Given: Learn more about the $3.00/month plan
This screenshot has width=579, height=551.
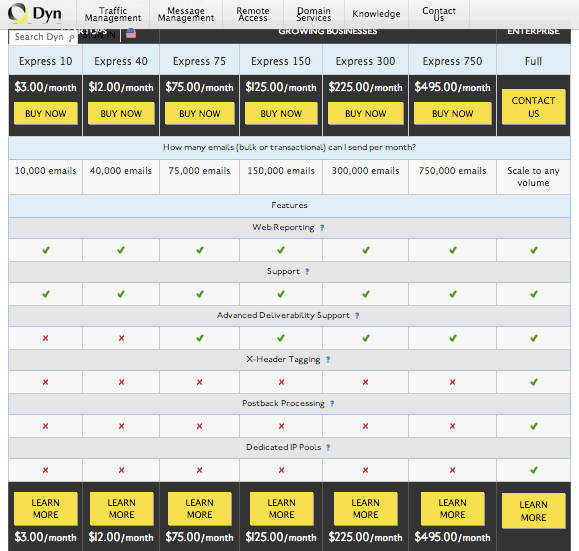Looking at the screenshot, I should (x=46, y=509).
